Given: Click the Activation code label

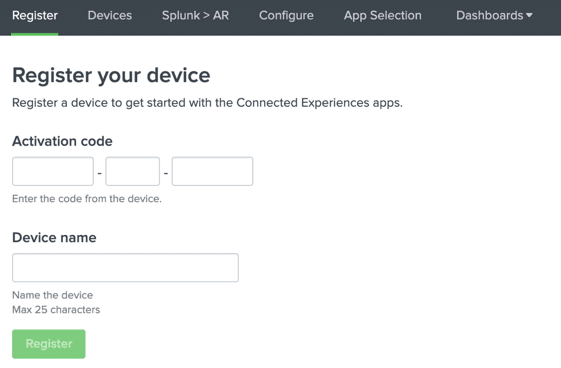Looking at the screenshot, I should (x=62, y=141).
